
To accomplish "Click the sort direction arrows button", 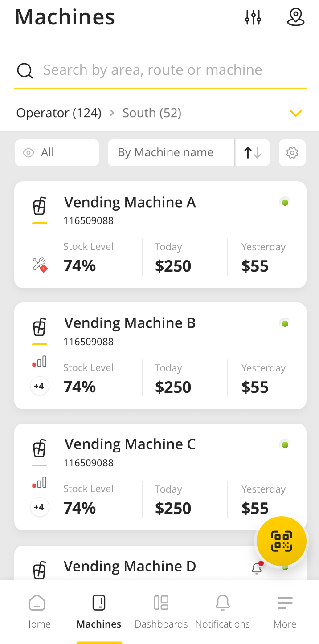I will click(252, 152).
